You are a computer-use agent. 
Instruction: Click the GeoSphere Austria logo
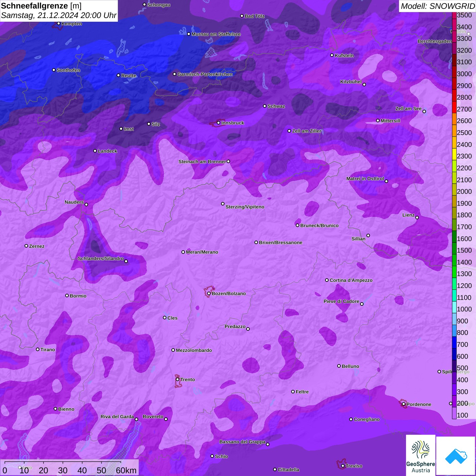(x=421, y=455)
